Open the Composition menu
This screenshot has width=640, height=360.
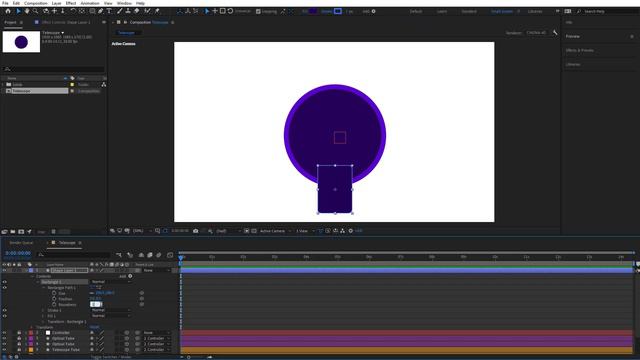36,3
